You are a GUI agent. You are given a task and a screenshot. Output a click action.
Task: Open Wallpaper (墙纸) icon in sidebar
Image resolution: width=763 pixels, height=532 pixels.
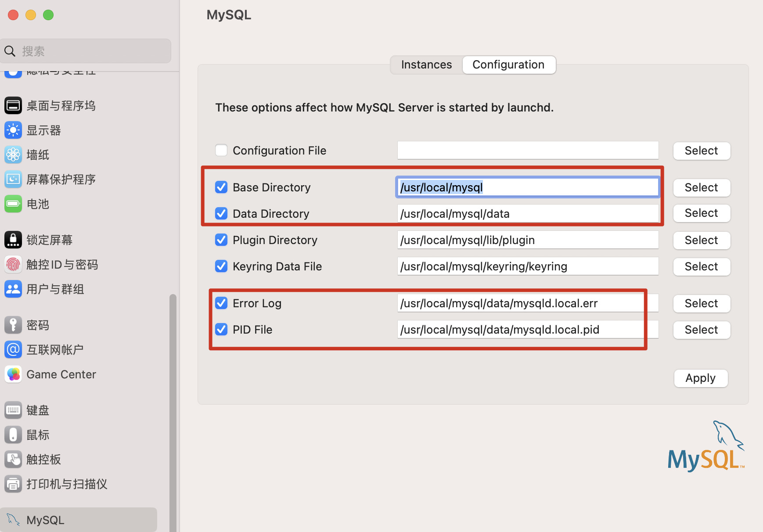pos(13,155)
